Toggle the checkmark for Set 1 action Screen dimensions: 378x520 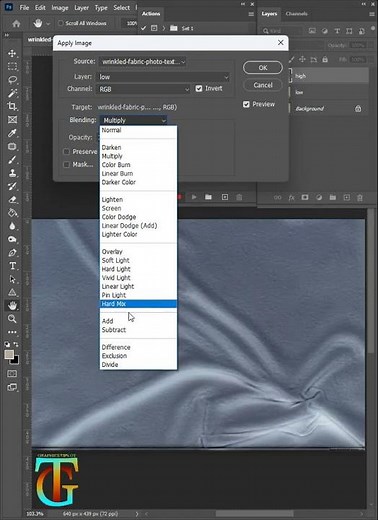point(143,28)
